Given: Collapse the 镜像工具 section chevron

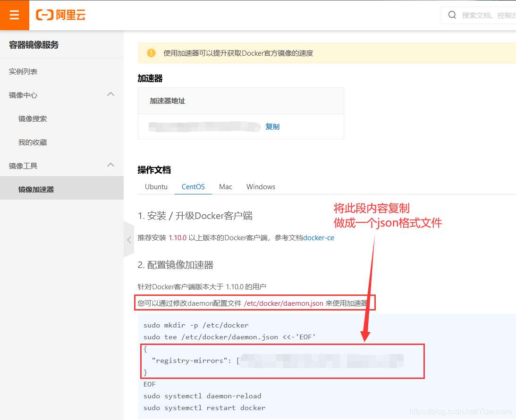Looking at the screenshot, I should click(111, 165).
